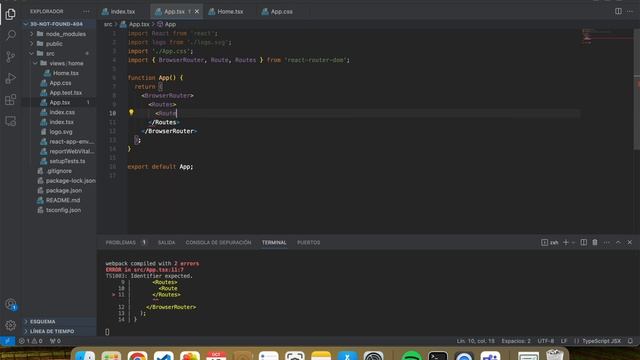The height and width of the screenshot is (360, 640).
Task: Open the Extensions view icon
Action: pyautogui.click(x=11, y=100)
